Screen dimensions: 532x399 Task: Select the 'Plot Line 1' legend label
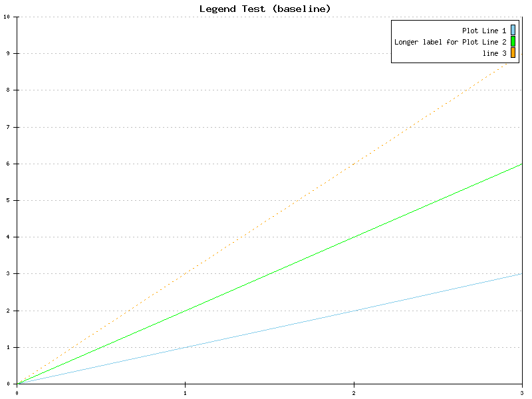pyautogui.click(x=484, y=31)
